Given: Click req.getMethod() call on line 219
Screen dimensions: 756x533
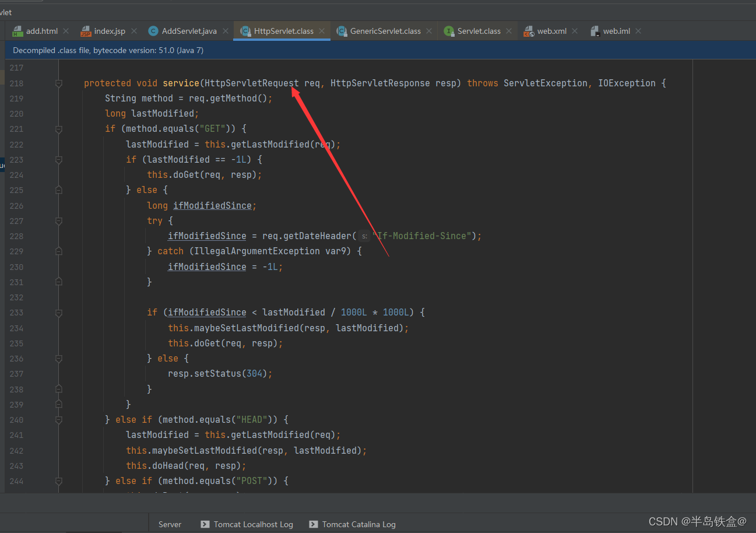Looking at the screenshot, I should tap(228, 98).
